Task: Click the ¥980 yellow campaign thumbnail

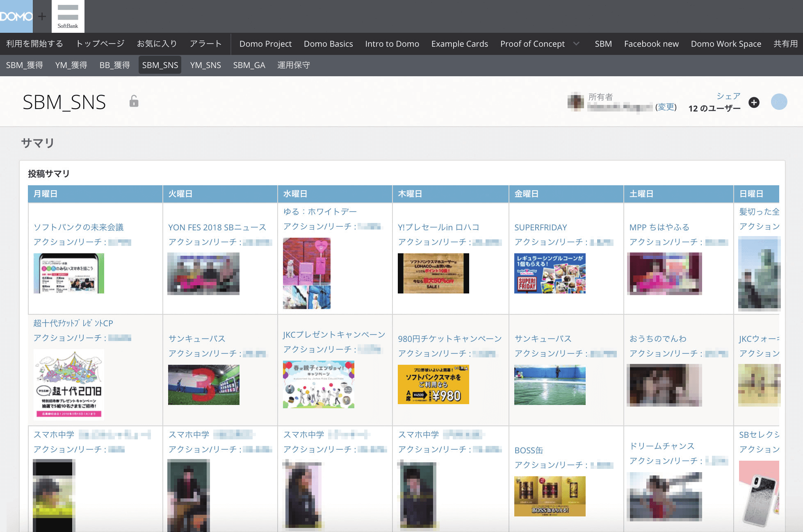Action: pos(433,384)
